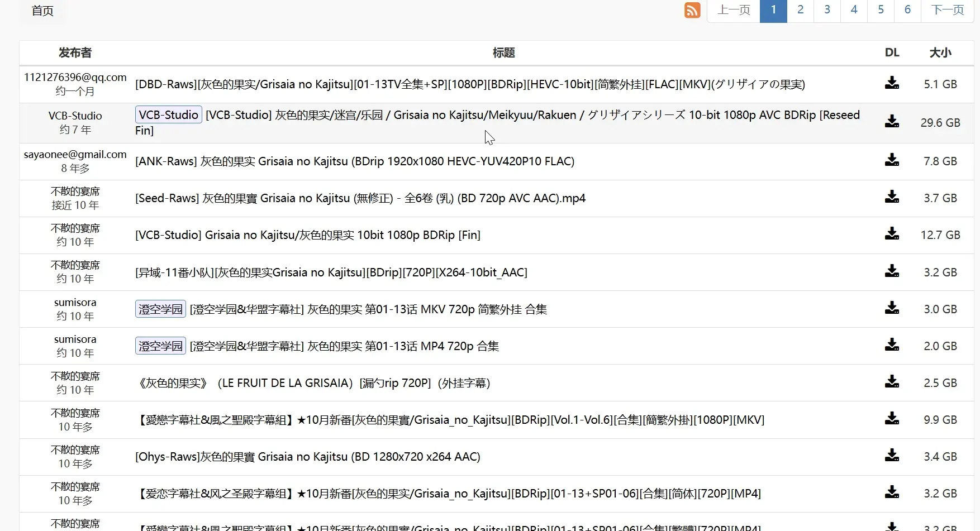Download the 漏勺rip 2.5 GB torrent
Viewport: 980px width, 531px height.
tap(892, 382)
